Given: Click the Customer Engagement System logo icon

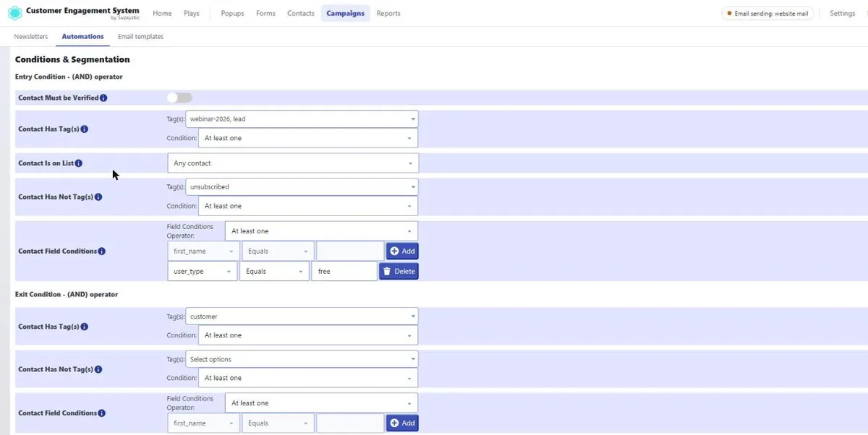Looking at the screenshot, I should pos(14,14).
